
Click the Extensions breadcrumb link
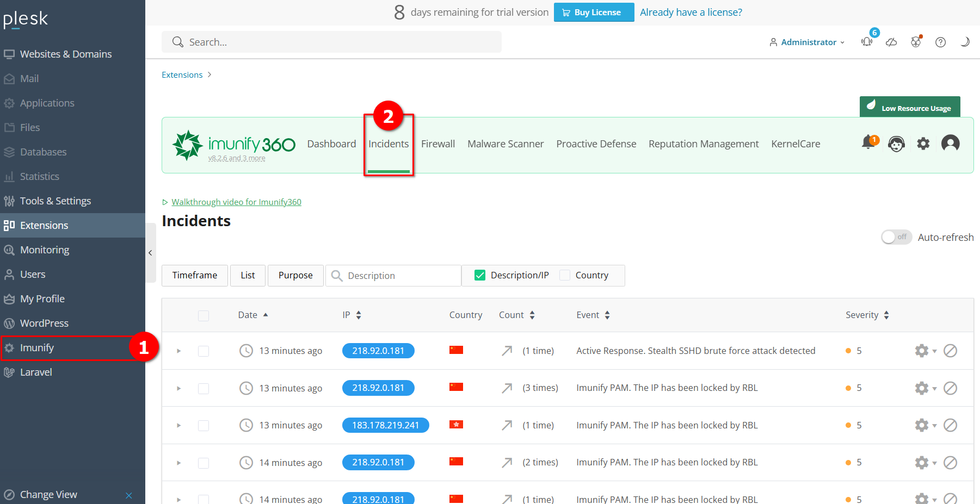pos(182,74)
